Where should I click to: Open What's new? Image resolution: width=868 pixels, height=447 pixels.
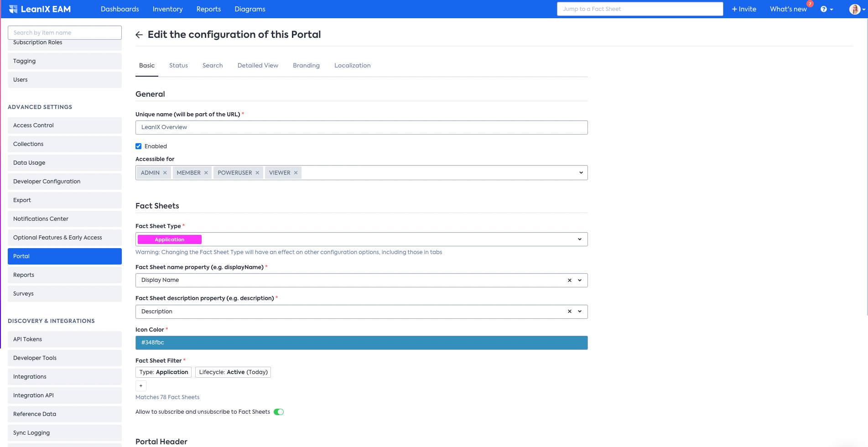[x=788, y=9]
